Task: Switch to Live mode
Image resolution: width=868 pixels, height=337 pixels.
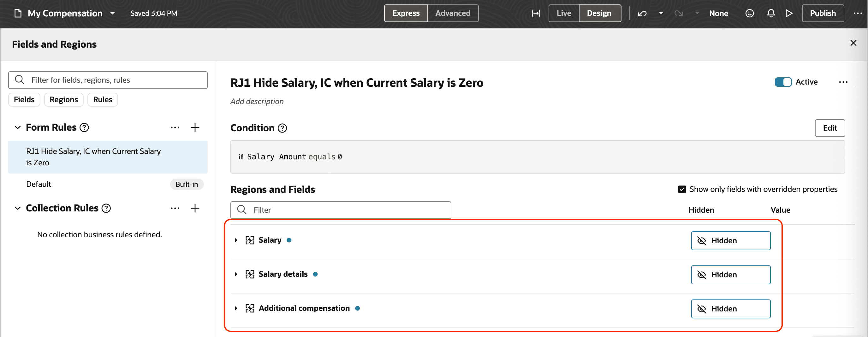Action: point(563,13)
